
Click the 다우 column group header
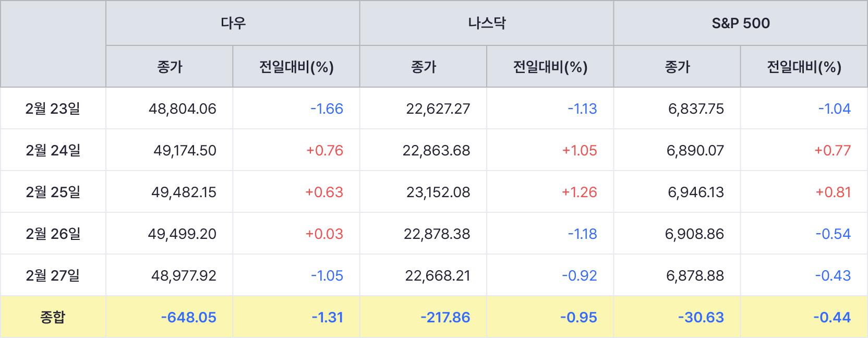pyautogui.click(x=233, y=23)
